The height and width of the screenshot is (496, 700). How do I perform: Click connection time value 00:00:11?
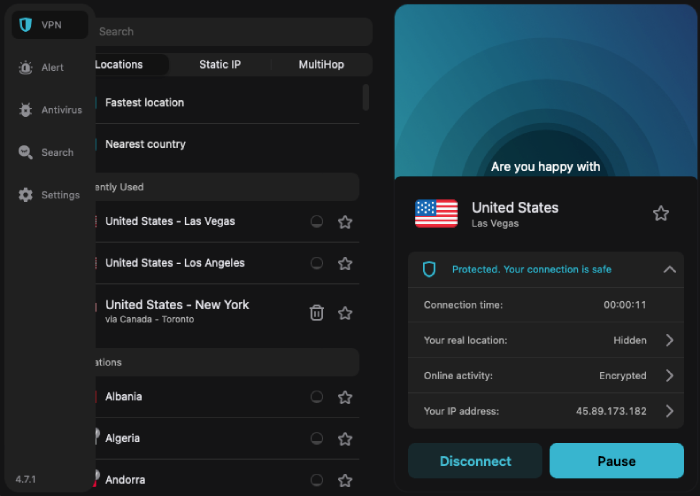(625, 305)
